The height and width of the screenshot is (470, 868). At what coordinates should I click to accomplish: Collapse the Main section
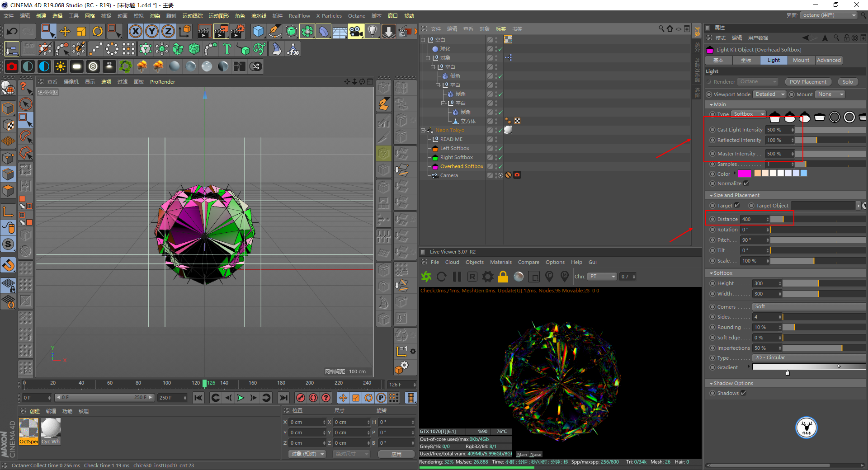[711, 104]
